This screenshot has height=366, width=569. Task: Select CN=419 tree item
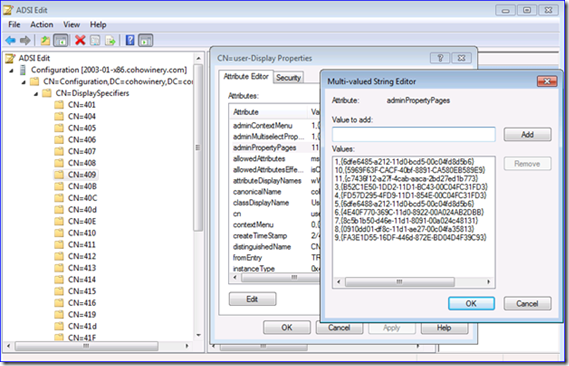82,314
